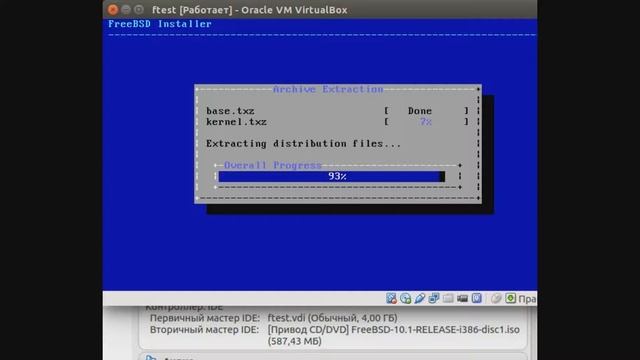Click the 'Archive Extraction' dialog title
640x360 pixels.
tap(328, 89)
